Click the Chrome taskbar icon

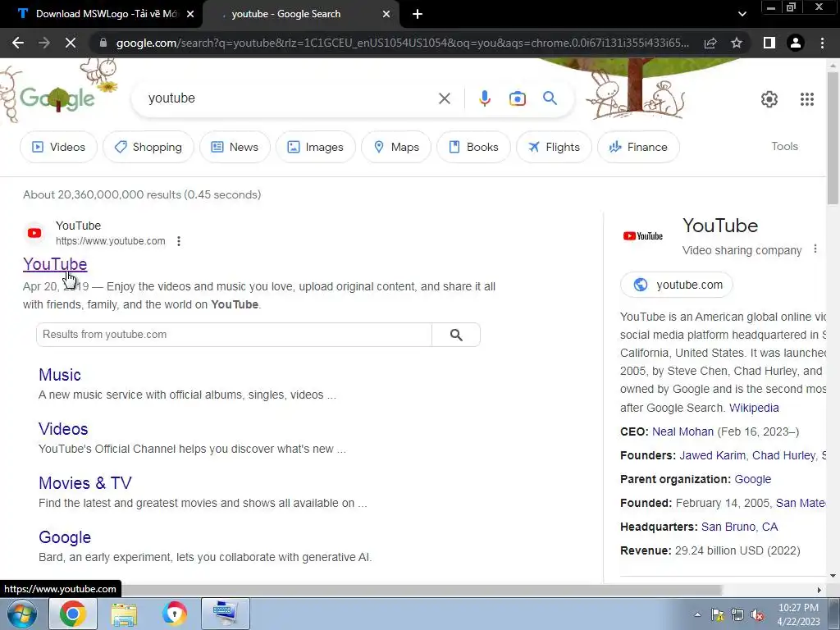pos(73,614)
